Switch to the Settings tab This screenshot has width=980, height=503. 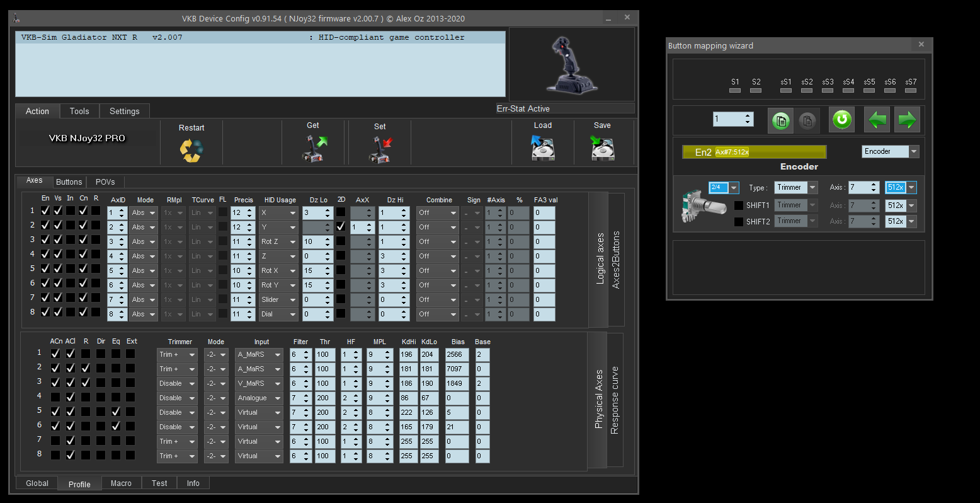[x=125, y=111]
